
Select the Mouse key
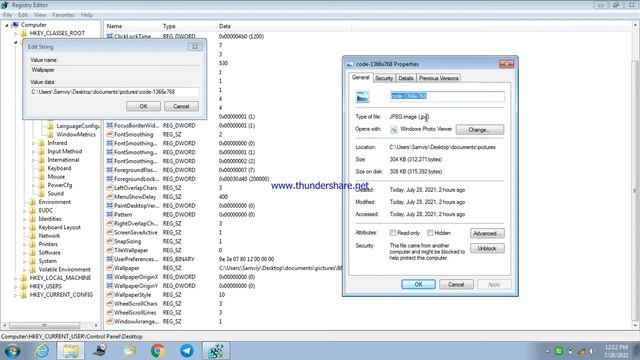[56, 177]
